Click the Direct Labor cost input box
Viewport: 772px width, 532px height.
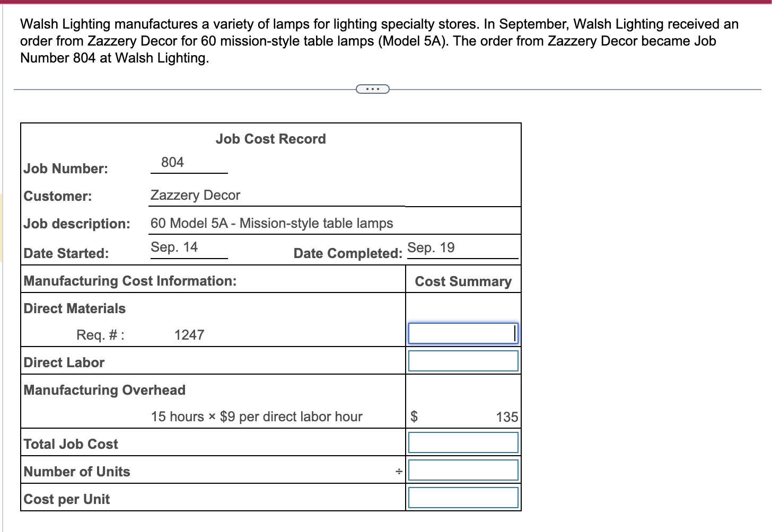click(x=462, y=360)
